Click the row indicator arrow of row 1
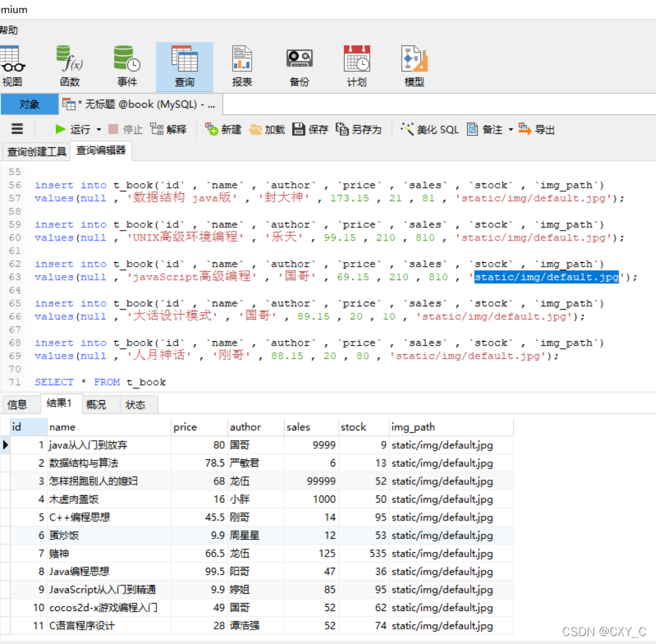 click(5, 445)
